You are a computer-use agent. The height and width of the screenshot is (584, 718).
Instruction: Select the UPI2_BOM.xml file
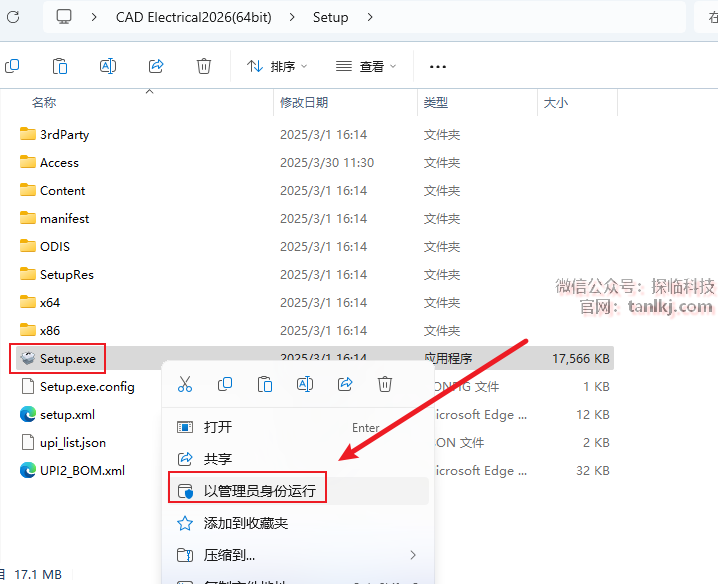pos(82,470)
